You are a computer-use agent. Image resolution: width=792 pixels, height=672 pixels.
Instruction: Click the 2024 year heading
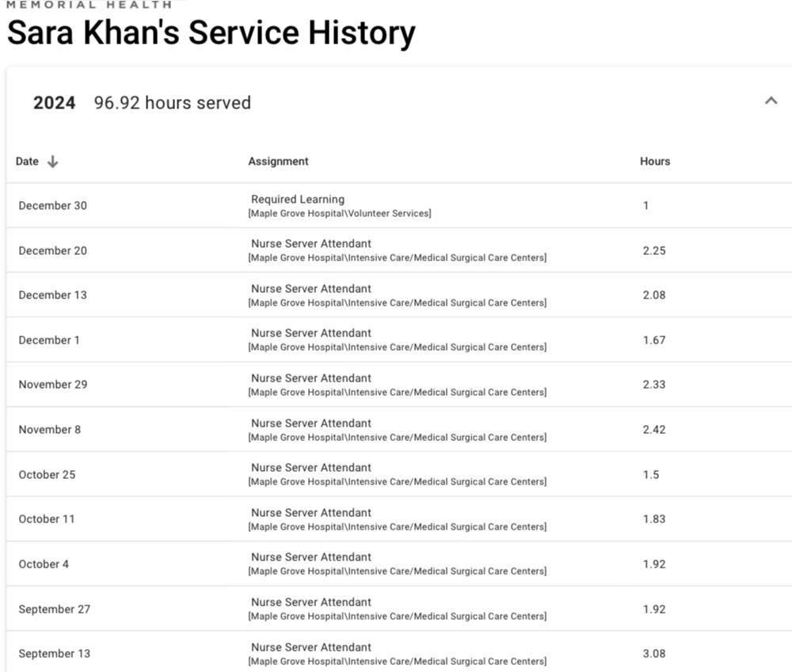55,103
